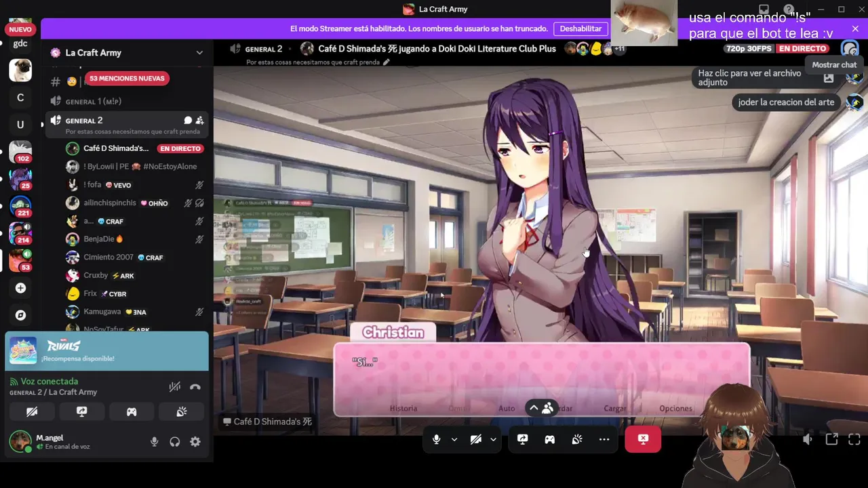868x488 pixels.
Task: Start an activity from sidebar gamepad icon
Action: pos(132,411)
